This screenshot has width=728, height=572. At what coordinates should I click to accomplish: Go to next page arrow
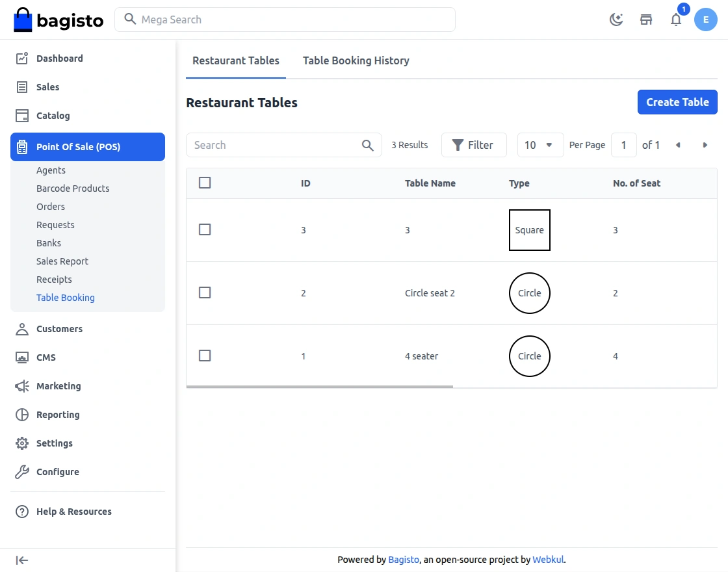click(705, 145)
